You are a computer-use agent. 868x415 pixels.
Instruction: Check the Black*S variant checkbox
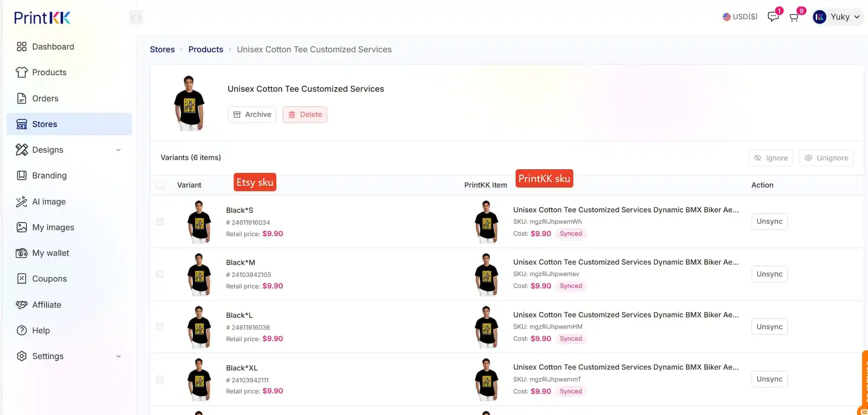point(160,222)
